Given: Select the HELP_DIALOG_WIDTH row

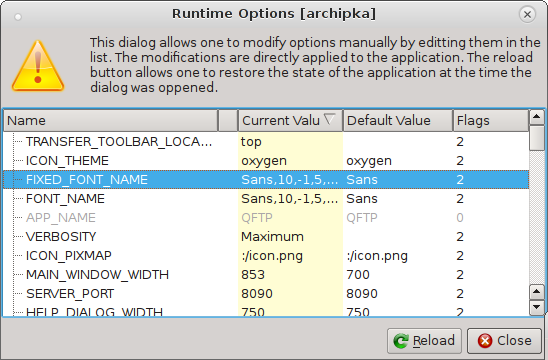Looking at the screenshot, I should coord(266,310).
